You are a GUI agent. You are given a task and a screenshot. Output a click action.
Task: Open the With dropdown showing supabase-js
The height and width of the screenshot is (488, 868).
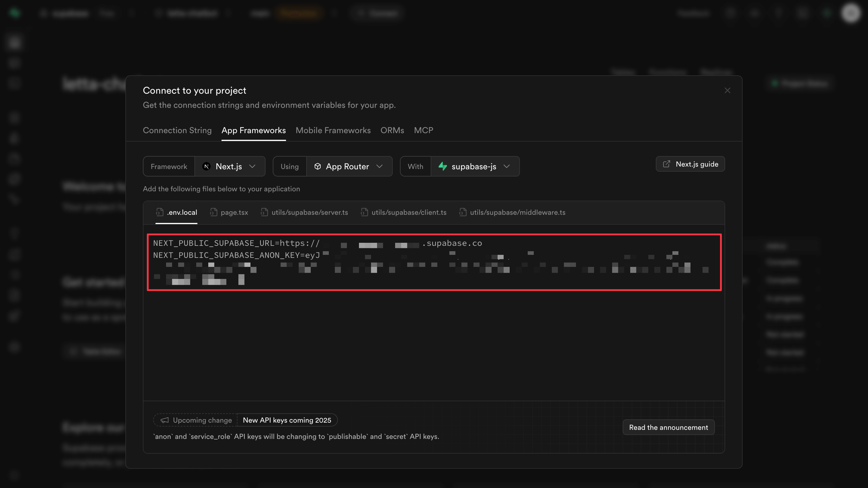click(475, 166)
